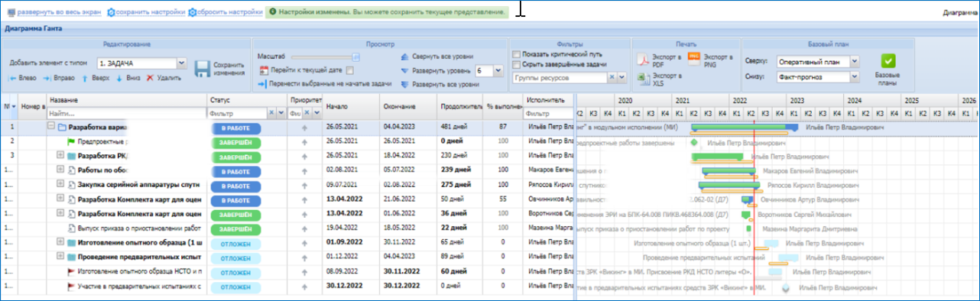Enable 'Показать критический путь' checkbox
The image size is (980, 301).
pos(516,54)
